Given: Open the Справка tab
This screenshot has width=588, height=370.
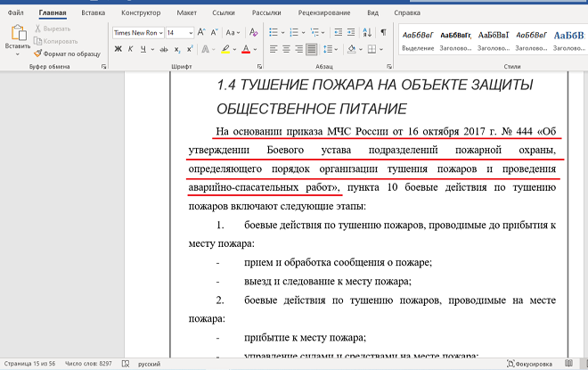Looking at the screenshot, I should pyautogui.click(x=407, y=12).
